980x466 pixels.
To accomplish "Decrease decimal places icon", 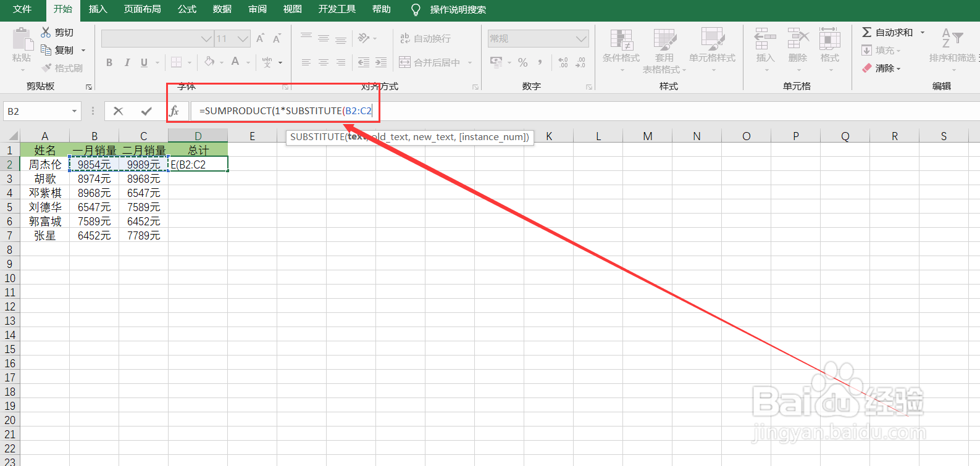I will pyautogui.click(x=580, y=62).
